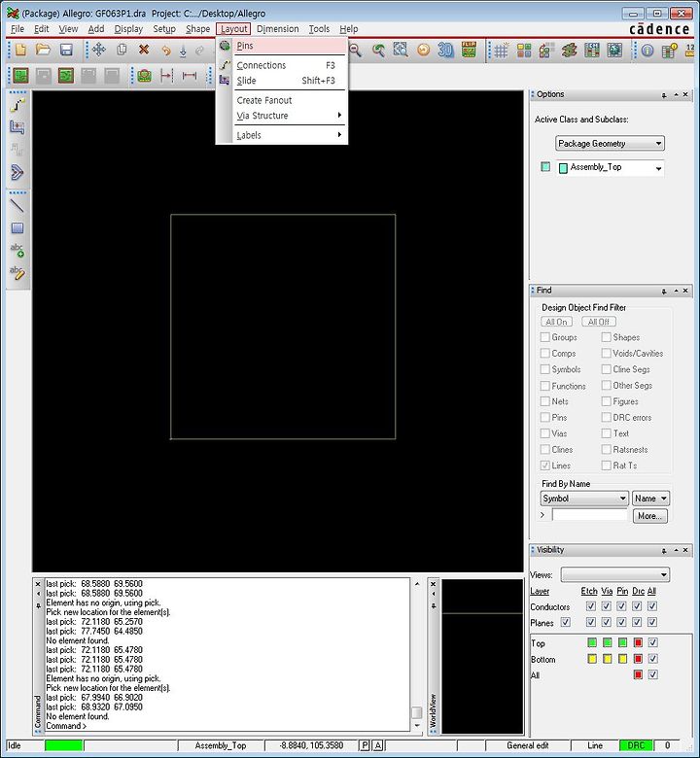This screenshot has width=700, height=758.
Task: Click the WorldView thumbnail window
Action: pos(483,657)
